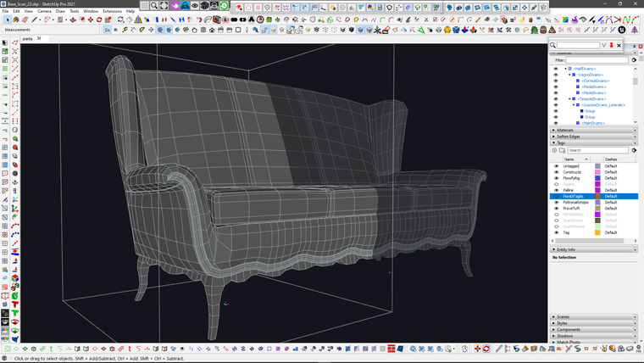Screen dimensions: 644x363
Task: Click the WhatsApp icon in top overlay
Action: tap(225, 5)
